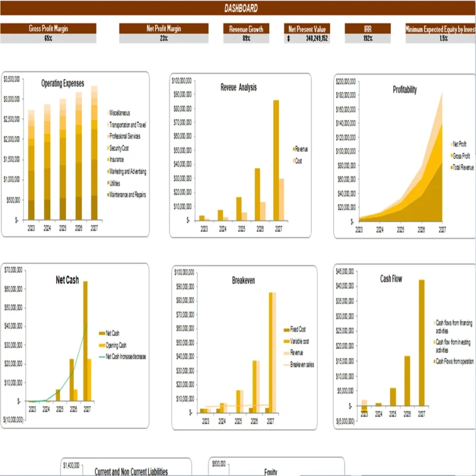Click the Variable cost legend marker in Breakeven
Viewport: 476px width, 476px height.
click(286, 341)
